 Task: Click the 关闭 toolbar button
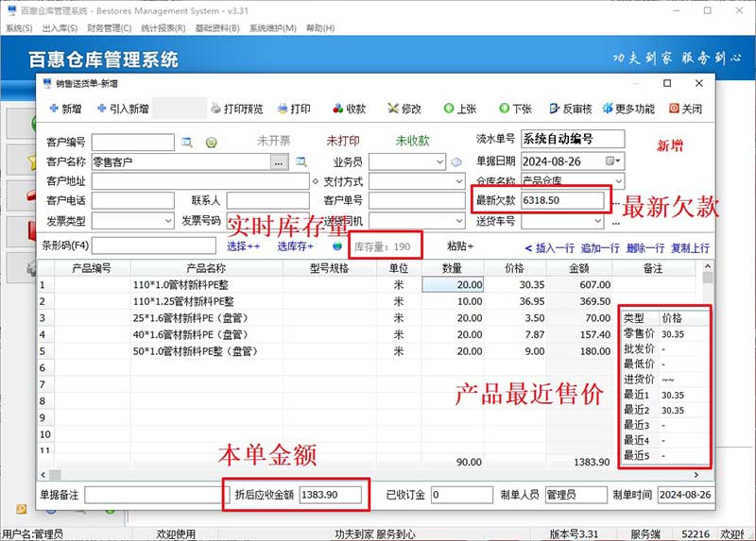tap(686, 109)
